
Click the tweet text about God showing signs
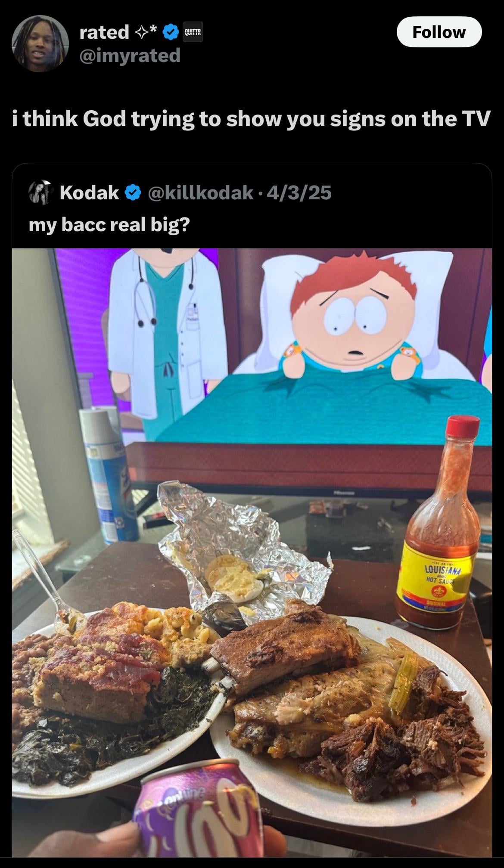(x=251, y=119)
